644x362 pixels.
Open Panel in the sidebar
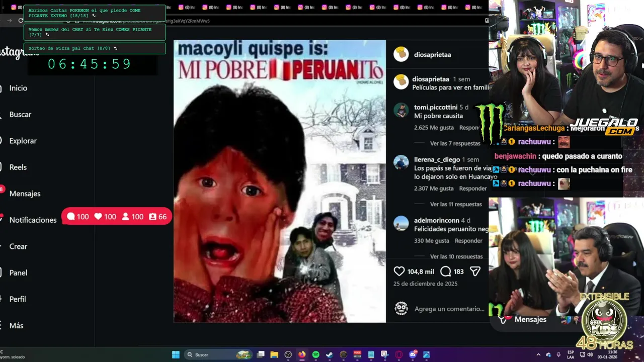click(18, 273)
